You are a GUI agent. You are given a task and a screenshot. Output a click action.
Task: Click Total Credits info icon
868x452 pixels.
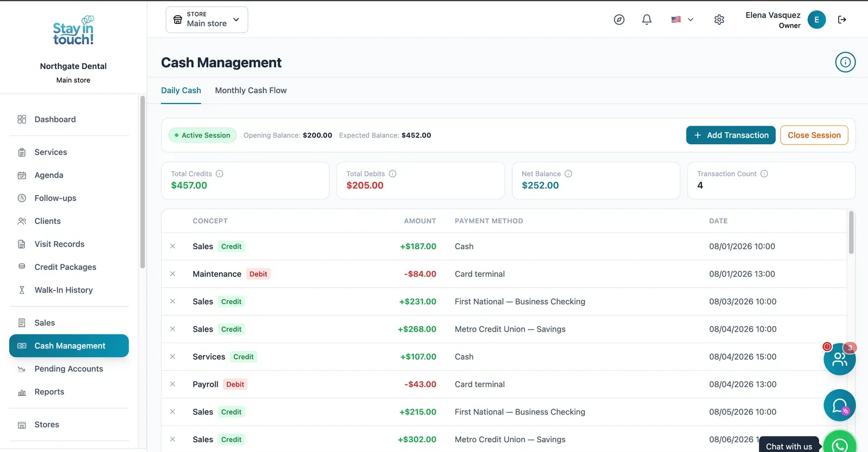[x=220, y=174]
